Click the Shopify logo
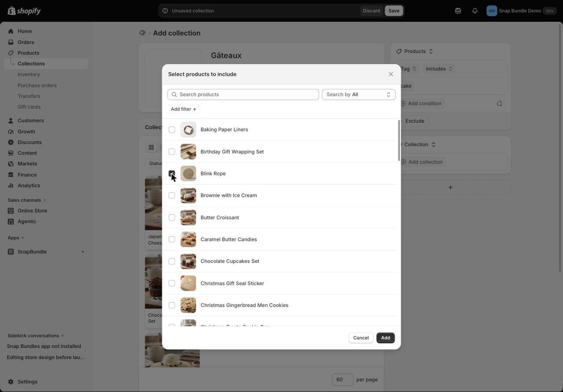 (x=24, y=11)
